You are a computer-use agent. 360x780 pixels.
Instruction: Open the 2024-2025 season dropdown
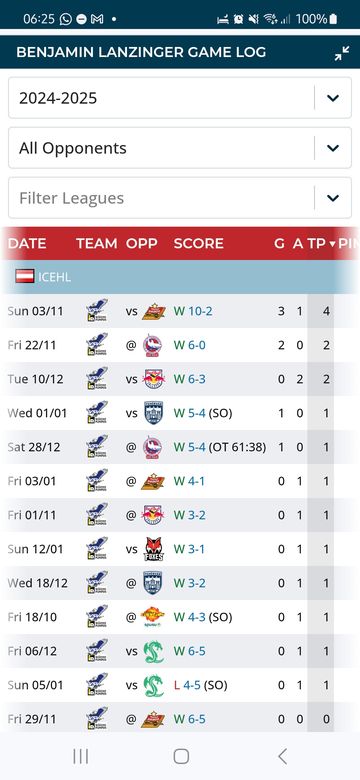coord(180,98)
